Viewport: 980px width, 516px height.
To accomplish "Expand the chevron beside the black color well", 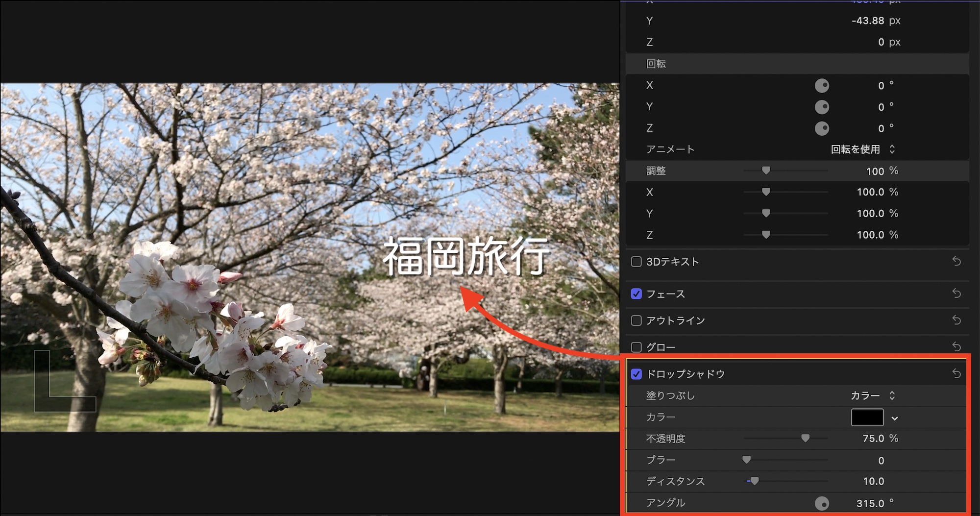I will click(895, 418).
